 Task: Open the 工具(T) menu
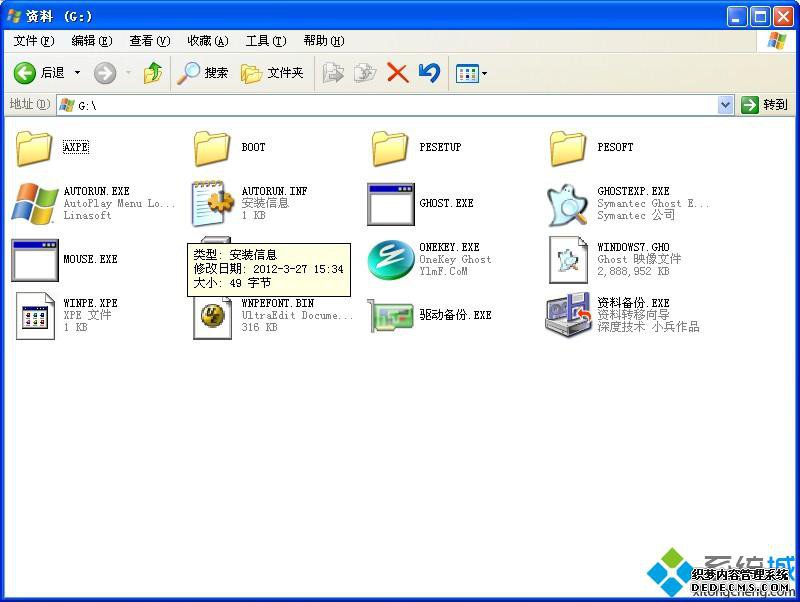[266, 41]
